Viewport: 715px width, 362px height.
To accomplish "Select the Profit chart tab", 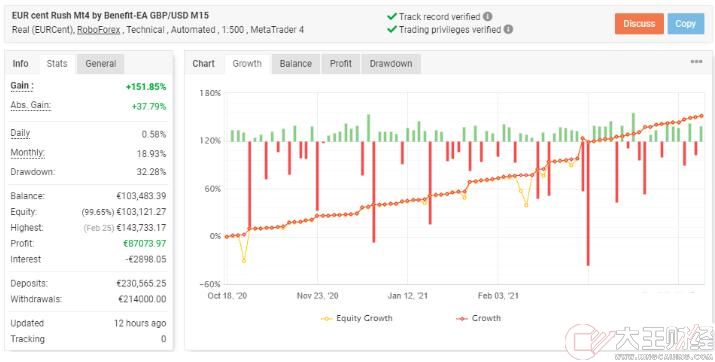I will coord(341,63).
